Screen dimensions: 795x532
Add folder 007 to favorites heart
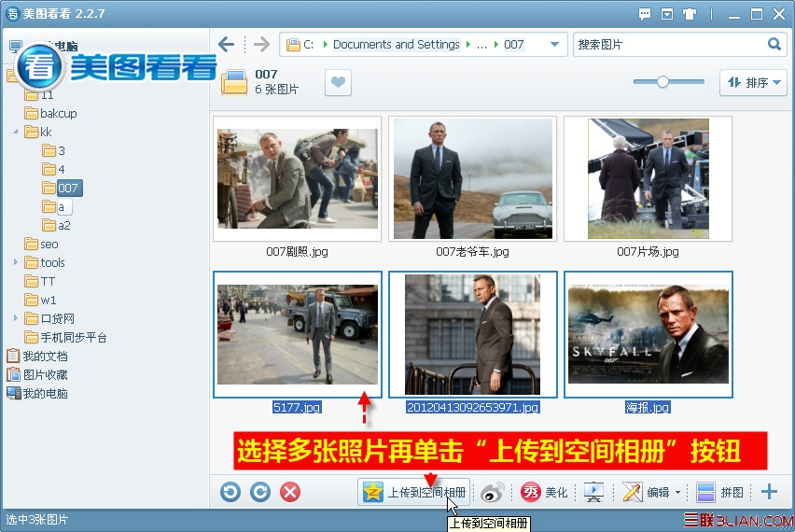click(x=338, y=82)
